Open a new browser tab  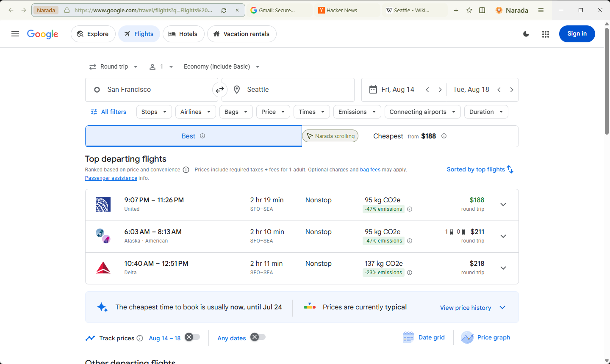[456, 10]
